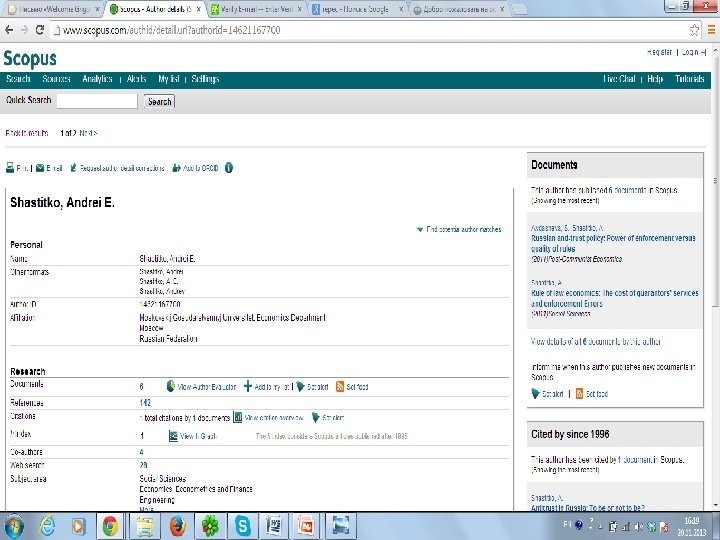This screenshot has height=540, width=720.
Task: Close the Scopus Author details tab
Action: pos(198,9)
